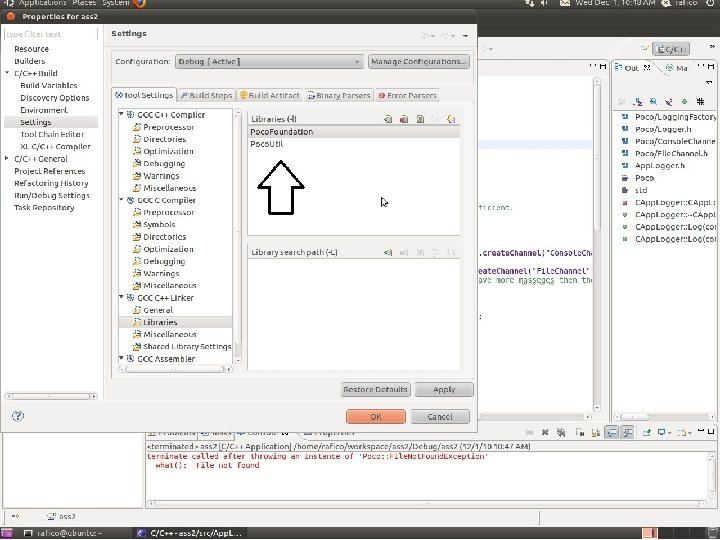This screenshot has height=540, width=720.
Task: Move the selected library down icon
Action: pyautogui.click(x=451, y=119)
